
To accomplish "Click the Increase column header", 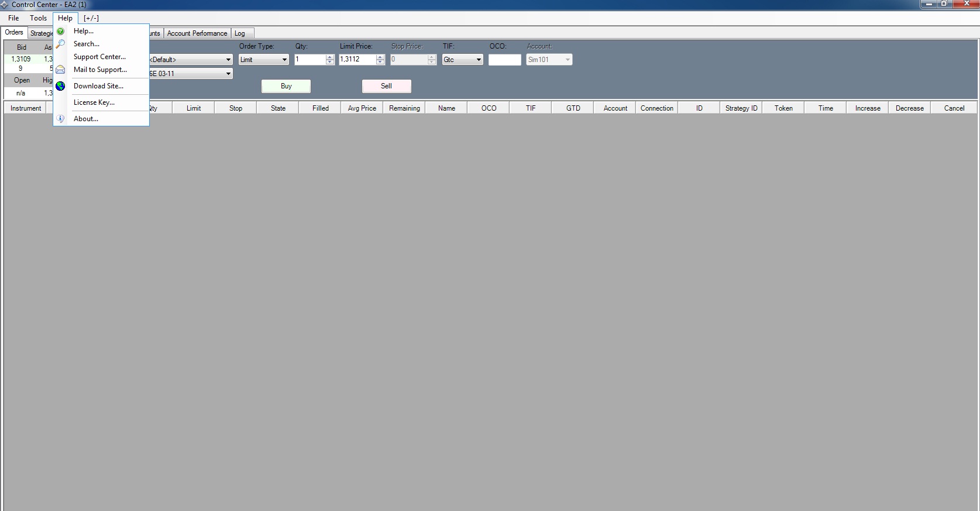I will [x=868, y=108].
